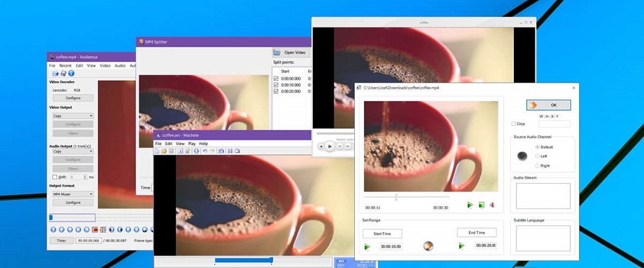Click New file icon in Machete toolbar
This screenshot has height=268, width=644.
pos(157,151)
